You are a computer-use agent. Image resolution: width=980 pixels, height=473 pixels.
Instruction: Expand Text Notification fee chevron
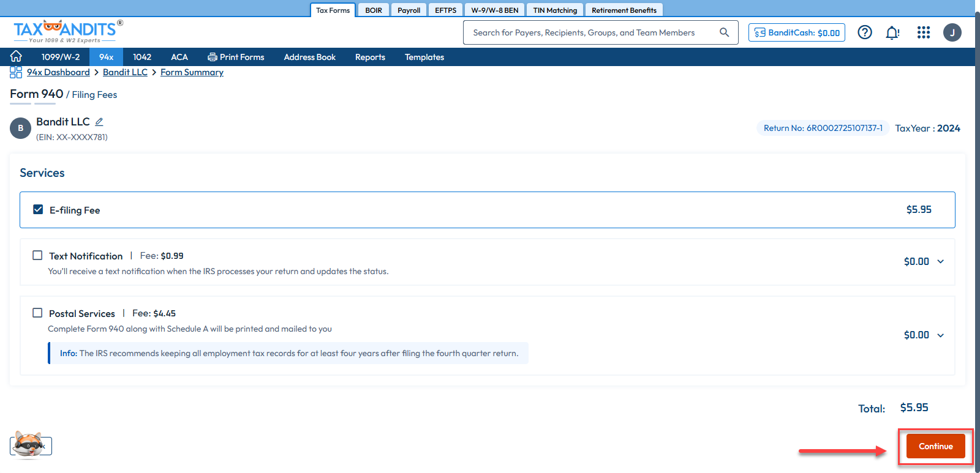pyautogui.click(x=940, y=262)
